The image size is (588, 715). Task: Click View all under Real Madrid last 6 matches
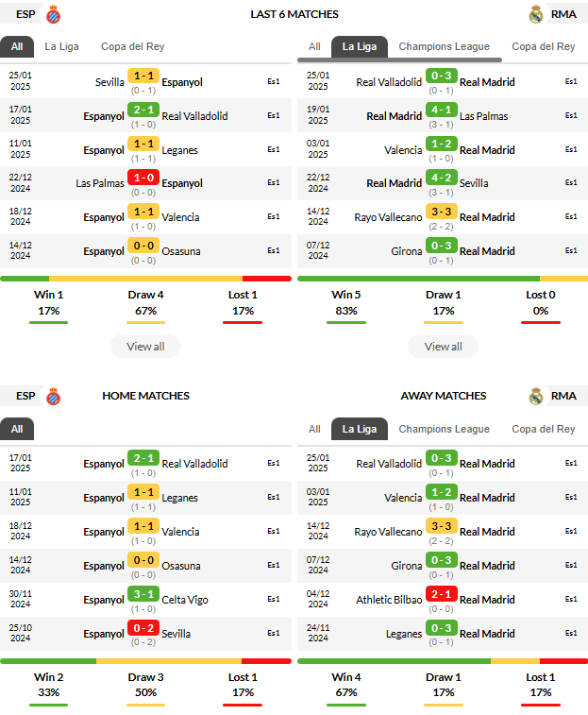pos(443,347)
